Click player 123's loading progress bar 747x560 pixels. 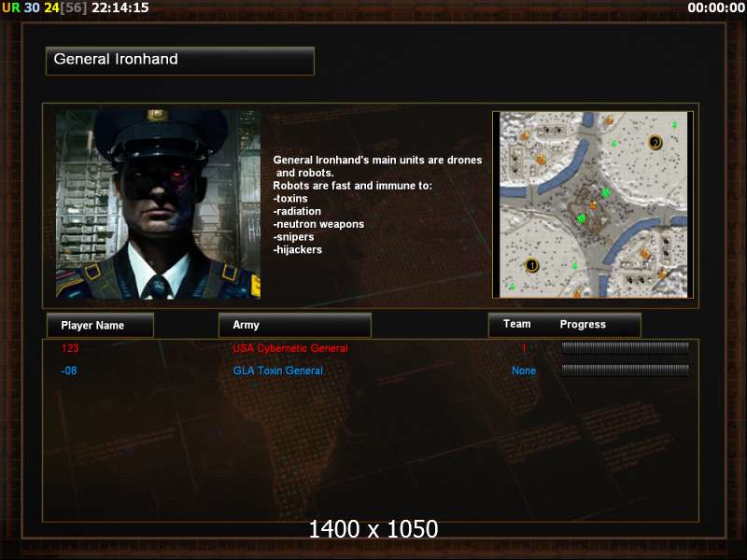pos(625,347)
